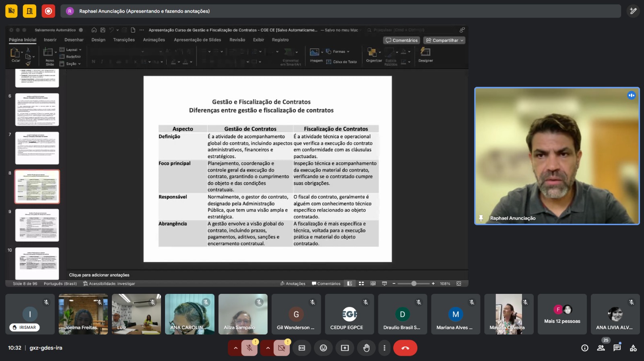Open the Revisão ribbon tab
The image size is (644, 361).
click(x=237, y=40)
